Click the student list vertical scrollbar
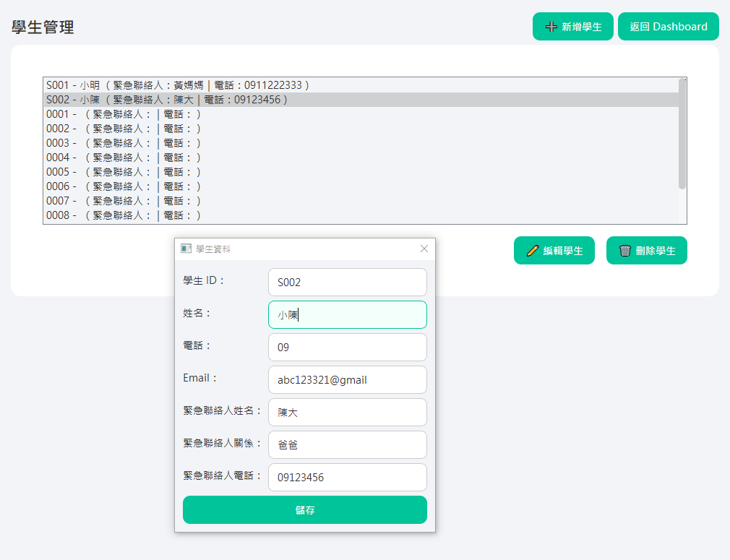The height and width of the screenshot is (560, 730). tap(682, 134)
